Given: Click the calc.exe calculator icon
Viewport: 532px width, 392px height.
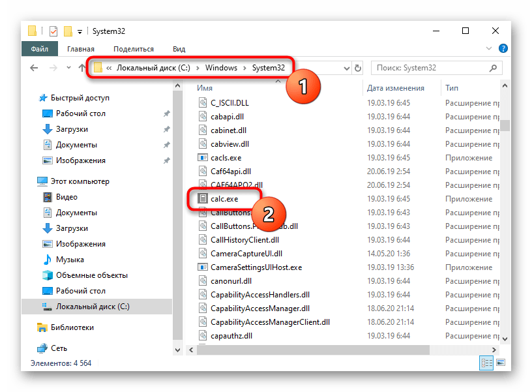Looking at the screenshot, I should (x=203, y=198).
